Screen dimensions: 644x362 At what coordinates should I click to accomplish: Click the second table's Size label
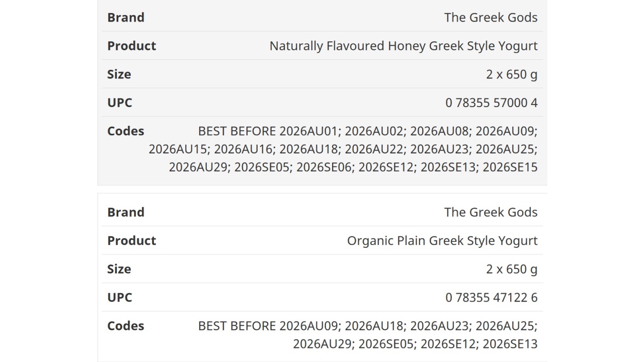point(119,269)
